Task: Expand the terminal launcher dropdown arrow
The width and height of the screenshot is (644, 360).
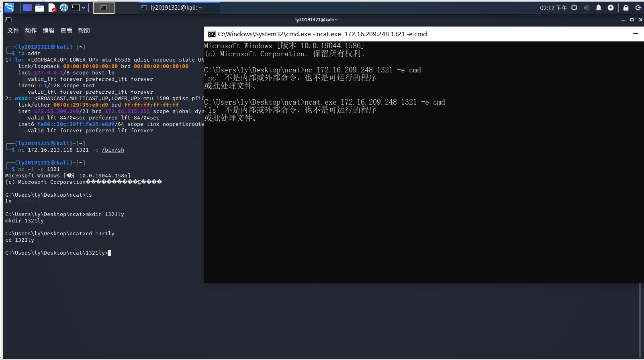Action: [84, 8]
